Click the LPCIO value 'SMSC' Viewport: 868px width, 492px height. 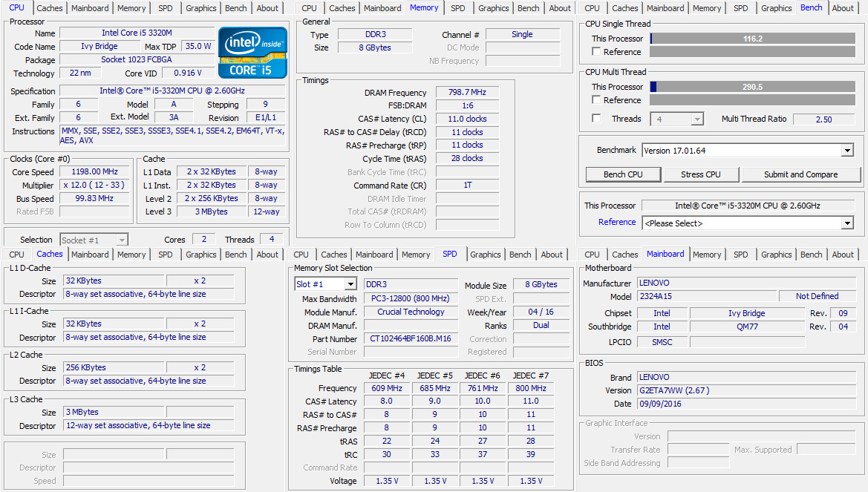pos(662,342)
